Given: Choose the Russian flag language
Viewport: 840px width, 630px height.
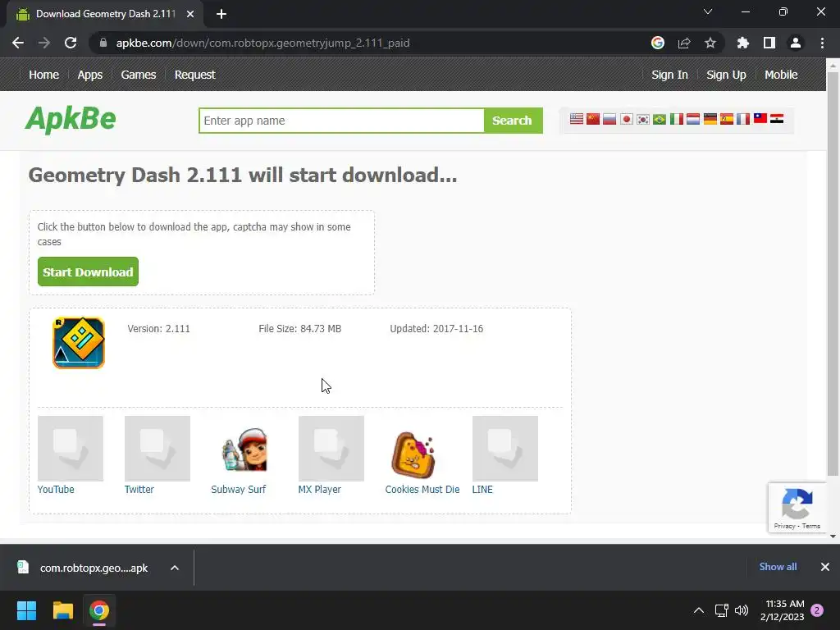Looking at the screenshot, I should click(x=609, y=119).
